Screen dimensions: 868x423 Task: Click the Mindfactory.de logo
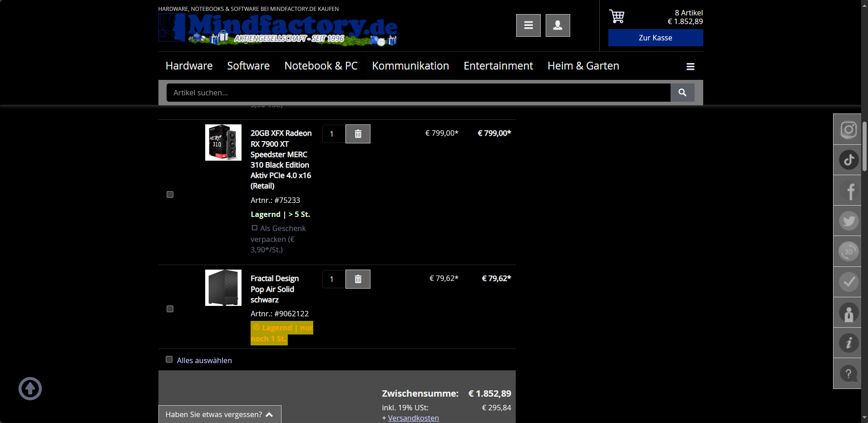click(278, 30)
